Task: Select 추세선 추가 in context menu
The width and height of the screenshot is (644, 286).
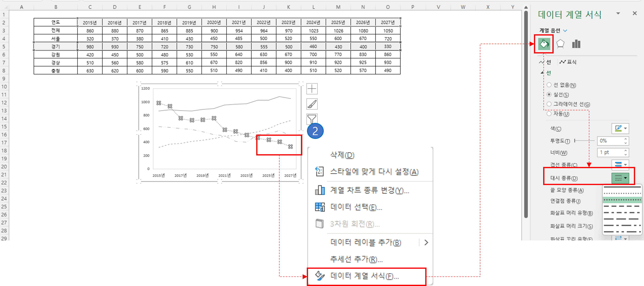Action: 356,259
